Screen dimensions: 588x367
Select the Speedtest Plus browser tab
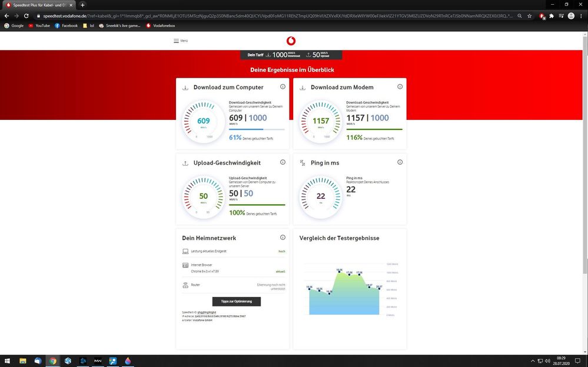39,5
